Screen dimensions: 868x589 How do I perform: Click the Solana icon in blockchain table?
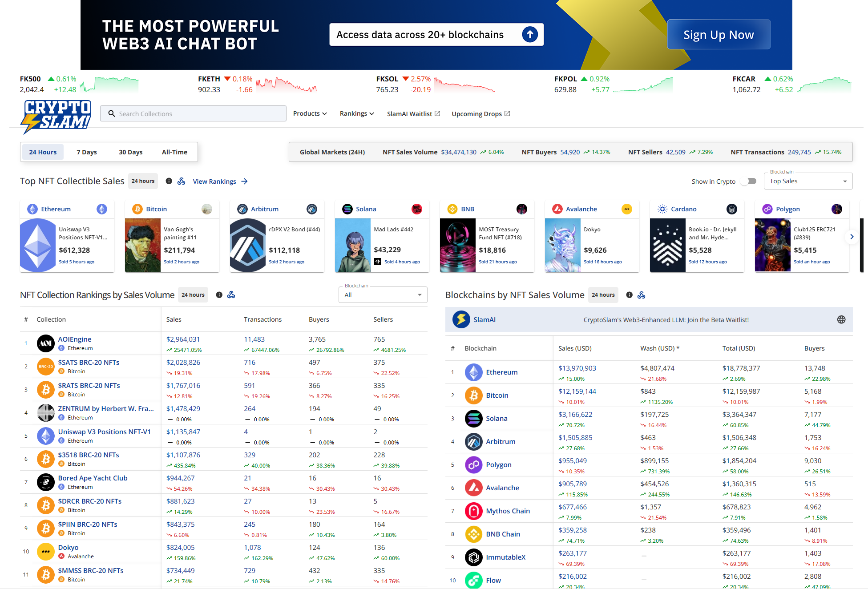click(x=473, y=419)
